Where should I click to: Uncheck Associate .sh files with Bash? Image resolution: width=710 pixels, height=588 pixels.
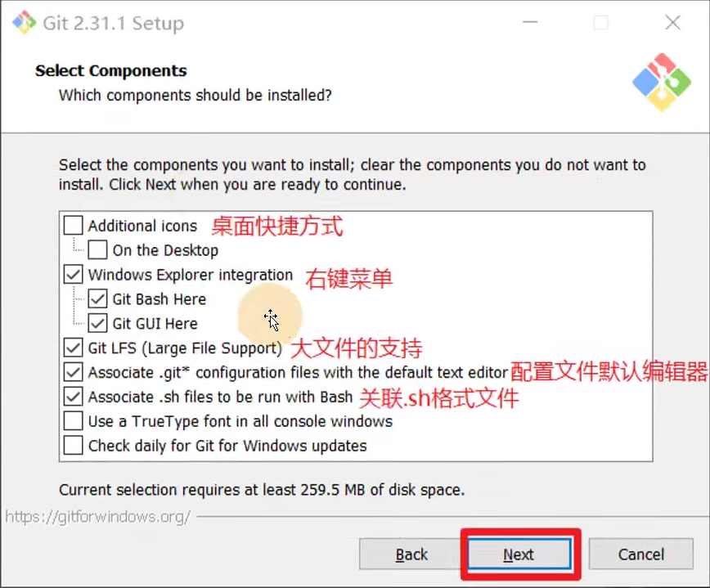(x=74, y=397)
